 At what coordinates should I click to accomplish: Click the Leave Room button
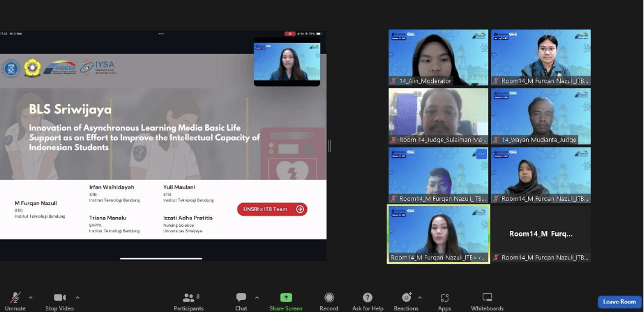[x=619, y=302]
